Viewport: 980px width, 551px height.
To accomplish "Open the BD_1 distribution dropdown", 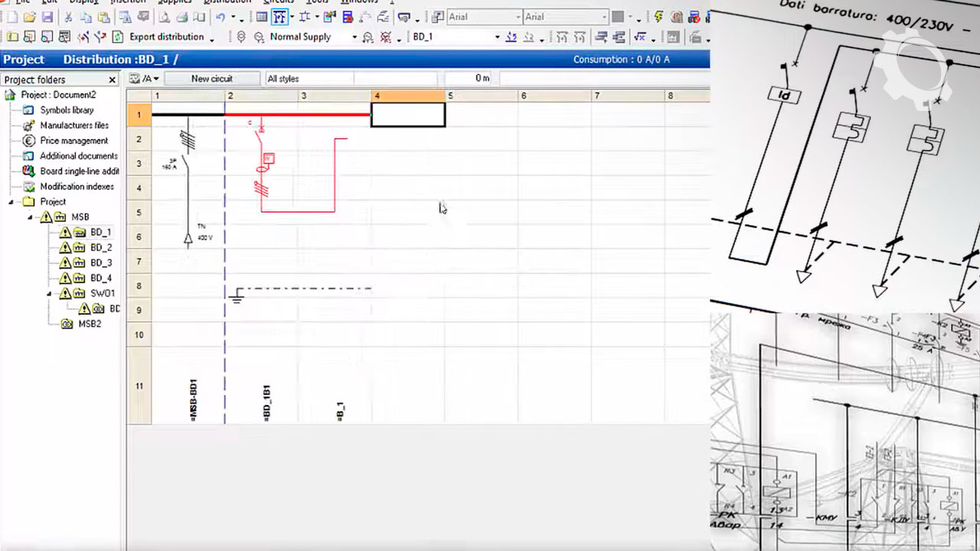I will pyautogui.click(x=497, y=37).
